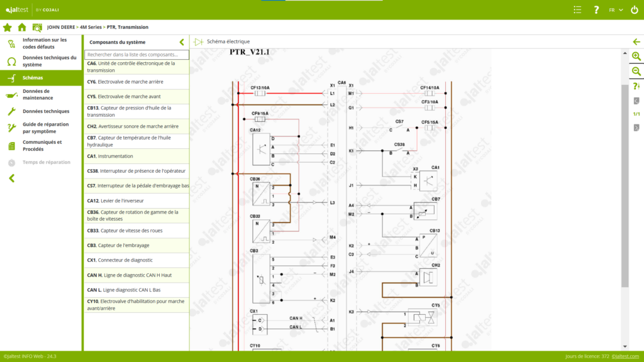644x362 pixels.
Task: Collapse the Composants du système panel
Action: pos(182,42)
